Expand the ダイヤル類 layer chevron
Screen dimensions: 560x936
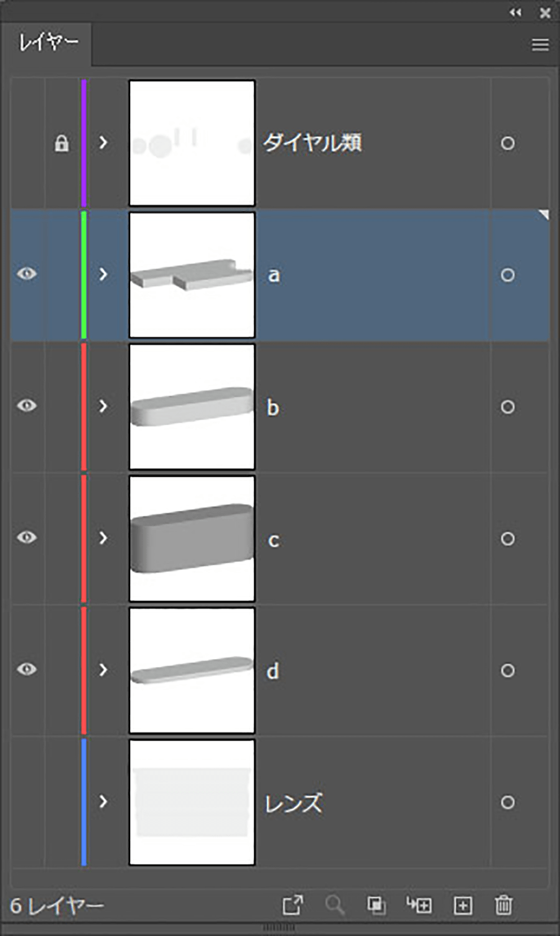103,143
